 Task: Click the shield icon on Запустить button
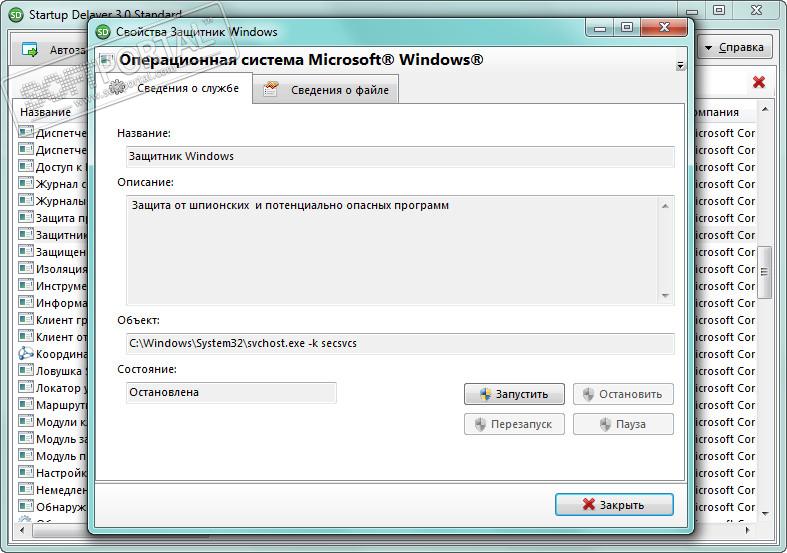click(x=485, y=394)
